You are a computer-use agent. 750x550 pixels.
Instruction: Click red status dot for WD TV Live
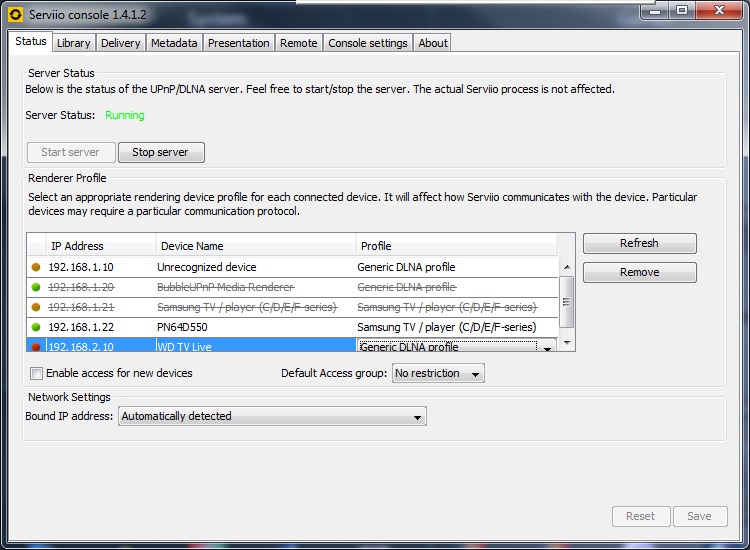click(37, 347)
